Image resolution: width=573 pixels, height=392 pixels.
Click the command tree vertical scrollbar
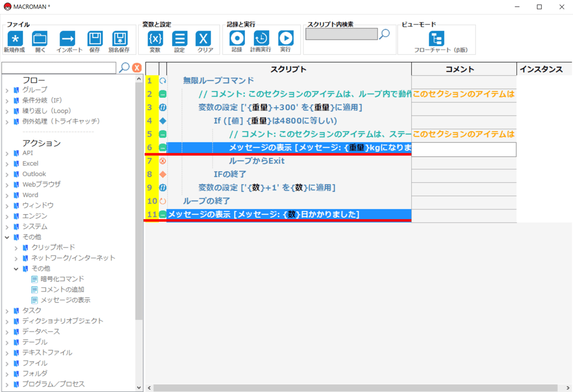[x=139, y=201]
